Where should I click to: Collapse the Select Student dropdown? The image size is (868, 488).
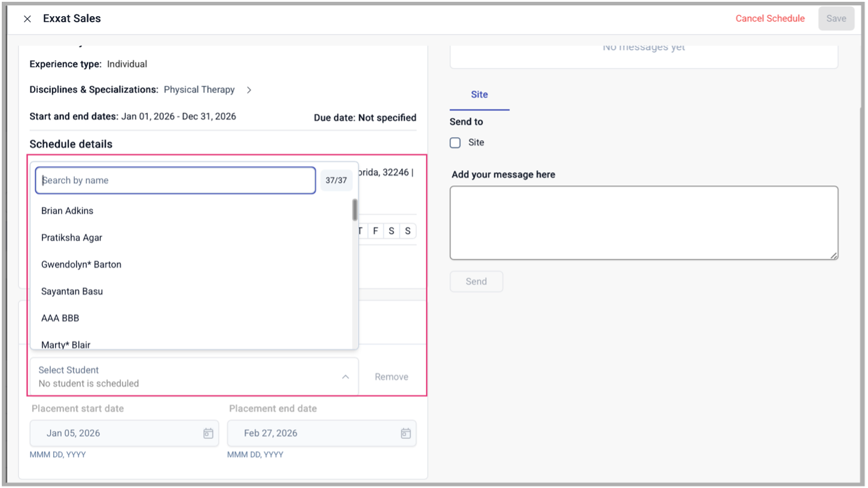click(x=345, y=377)
